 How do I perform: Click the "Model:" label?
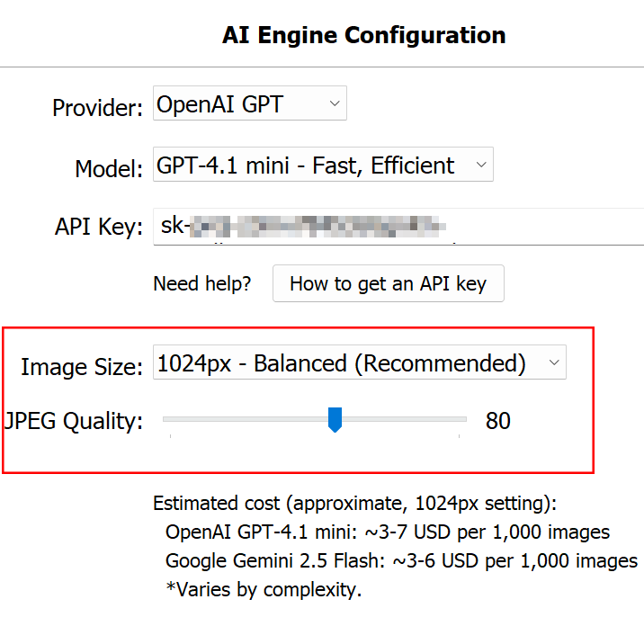pyautogui.click(x=109, y=169)
